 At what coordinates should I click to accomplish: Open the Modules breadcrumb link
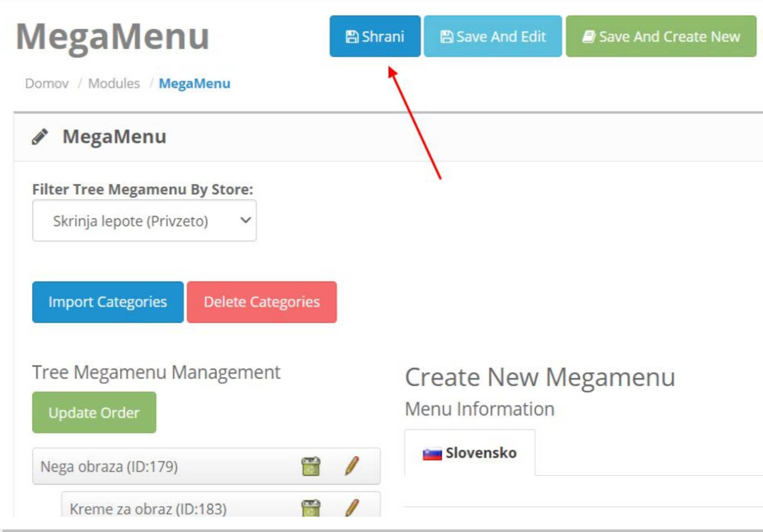click(x=114, y=83)
